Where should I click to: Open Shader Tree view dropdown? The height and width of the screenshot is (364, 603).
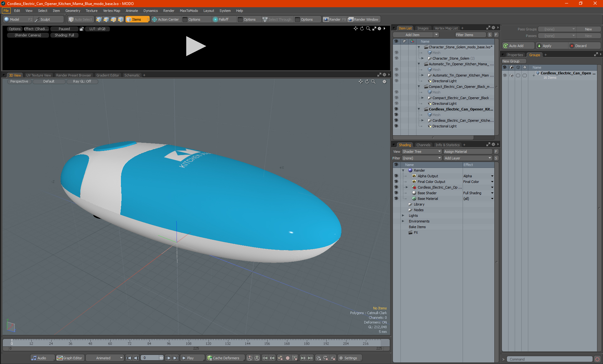pos(422,152)
